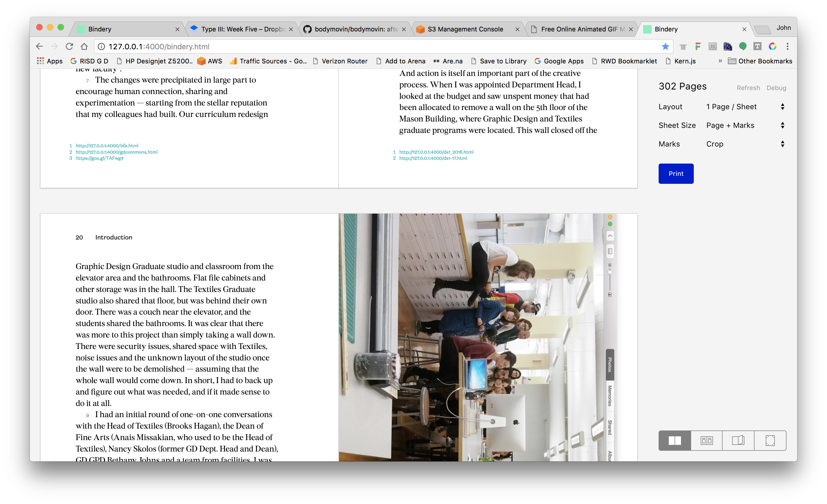This screenshot has width=827, height=504.
Task: Click the green circle extension icon
Action: pos(743,47)
